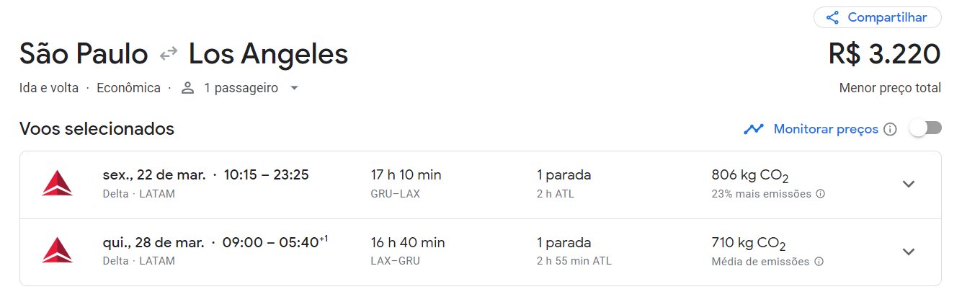Click the Monitorar preços link text
This screenshot has height=297, width=980.
click(x=826, y=129)
